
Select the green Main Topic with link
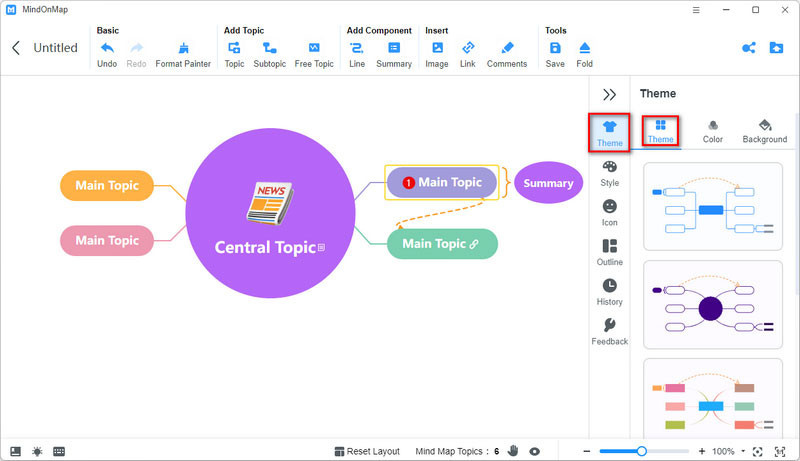pos(442,244)
